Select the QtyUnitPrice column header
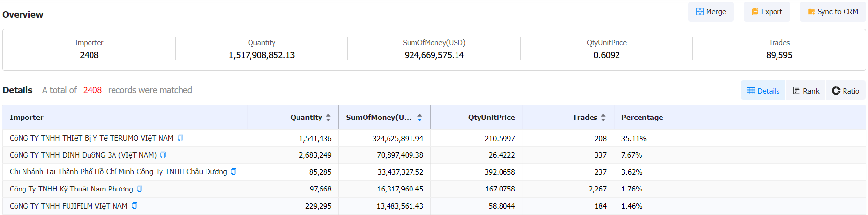This screenshot has height=215, width=868. (x=491, y=118)
